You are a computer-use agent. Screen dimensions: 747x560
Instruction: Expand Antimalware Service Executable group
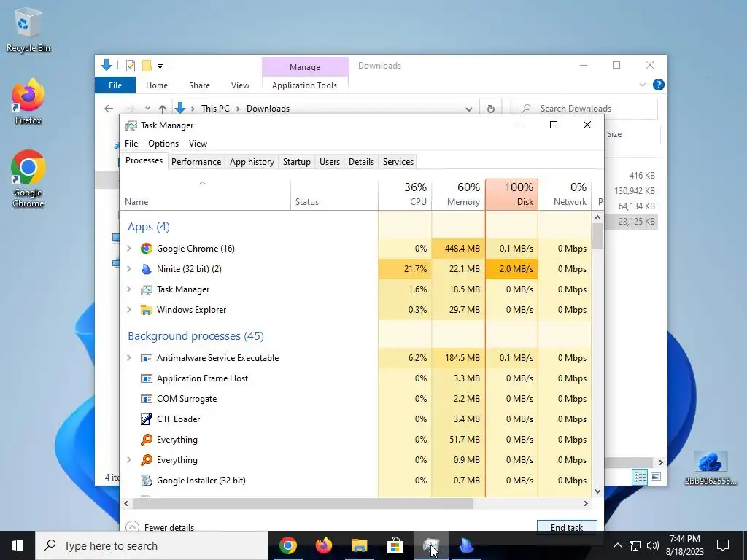(128, 358)
